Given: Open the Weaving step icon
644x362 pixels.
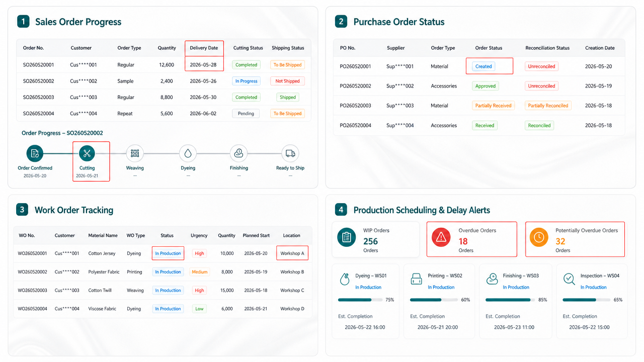Looking at the screenshot, I should [x=135, y=153].
